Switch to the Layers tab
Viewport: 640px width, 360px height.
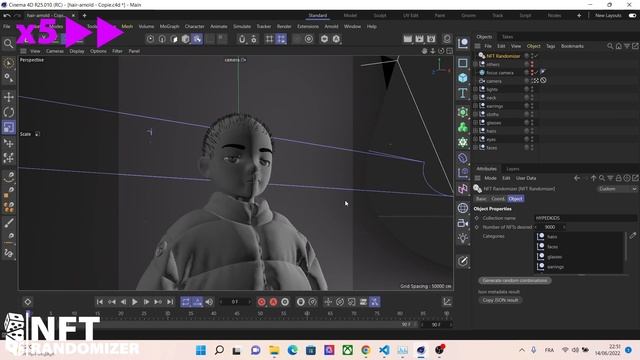click(x=513, y=169)
